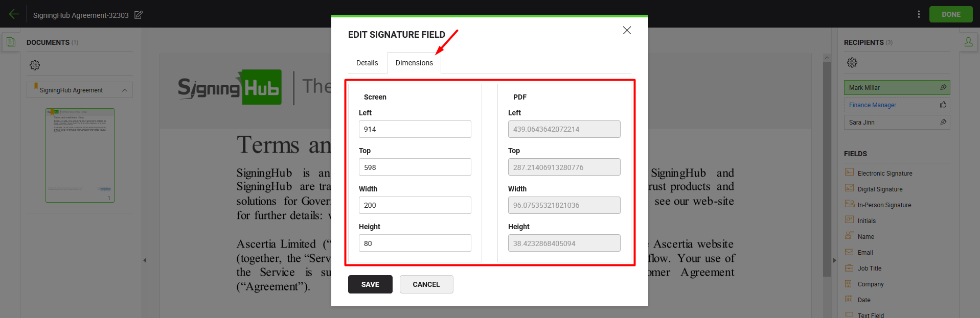This screenshot has height=318, width=980.
Task: Add a Company field
Action: coord(870,284)
